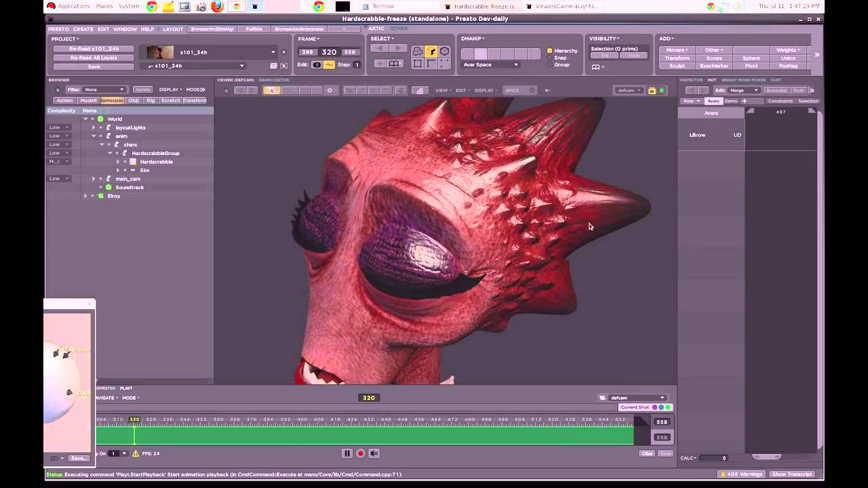Screen dimensions: 868x488
Task: Click the ExecMarker button
Action: coord(713,66)
